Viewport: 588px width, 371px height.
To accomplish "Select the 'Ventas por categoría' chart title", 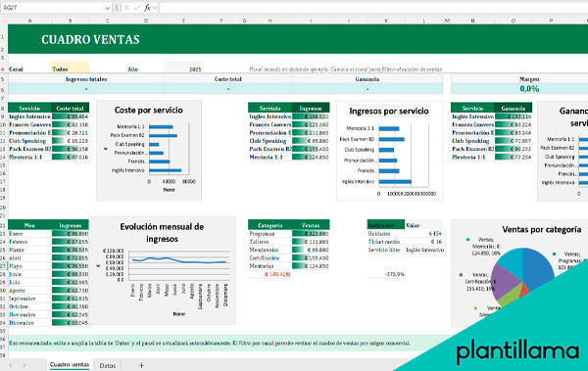I will (542, 229).
